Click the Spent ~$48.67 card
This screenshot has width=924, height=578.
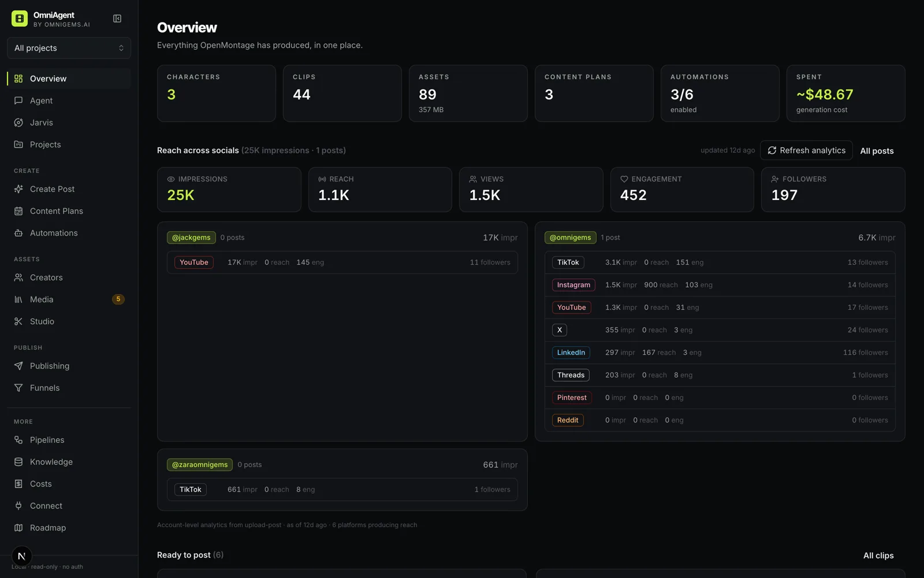[x=846, y=93]
